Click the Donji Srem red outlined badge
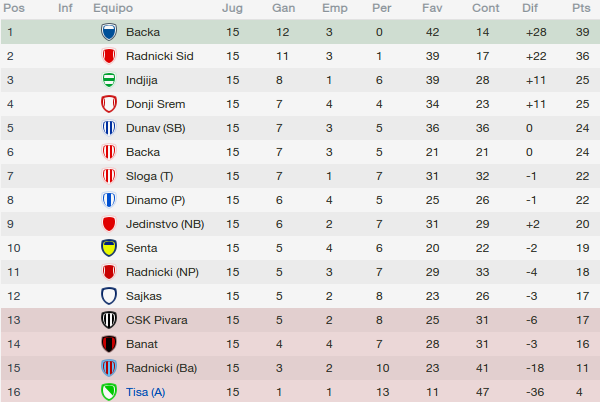 109,104
